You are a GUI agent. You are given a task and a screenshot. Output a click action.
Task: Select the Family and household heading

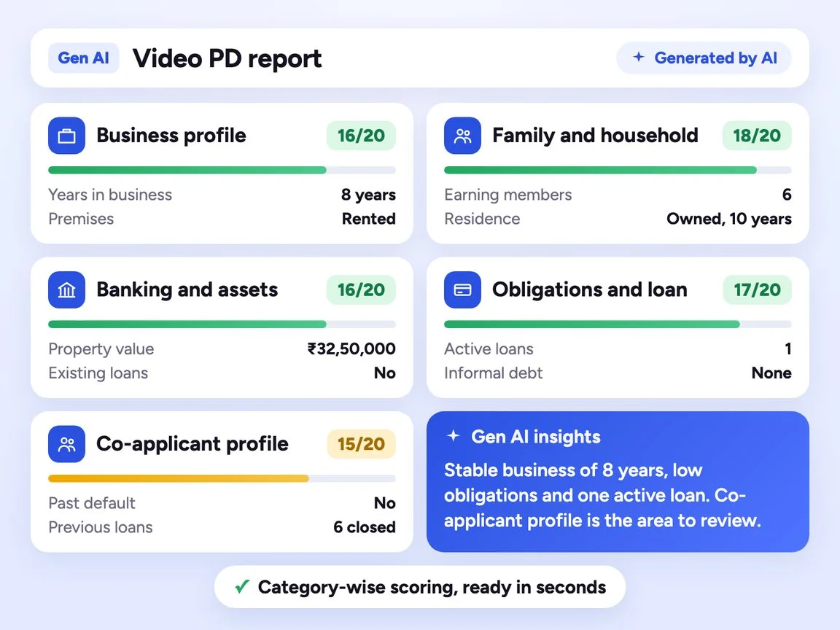click(595, 136)
